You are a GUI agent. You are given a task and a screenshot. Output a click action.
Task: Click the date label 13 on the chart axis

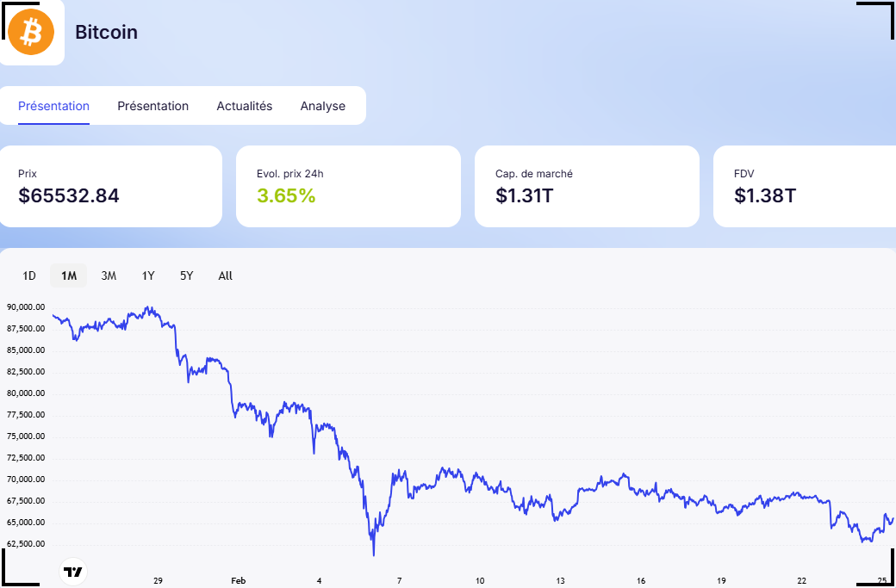pyautogui.click(x=560, y=581)
